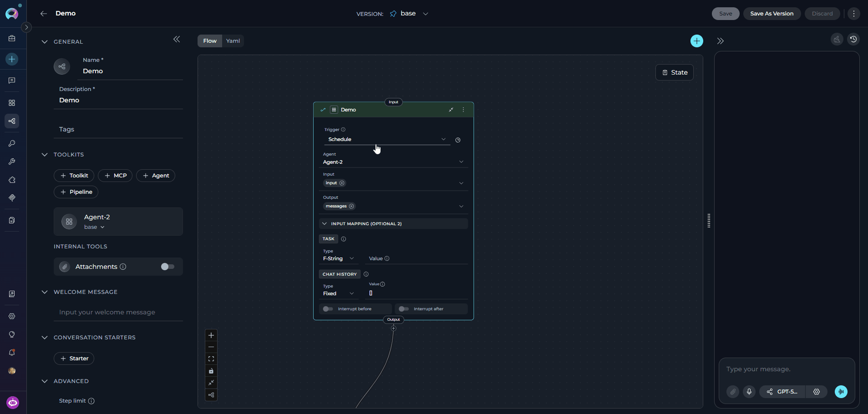This screenshot has width=868, height=414.
Task: Open the pipelines icon in left sidebar
Action: pos(12,121)
